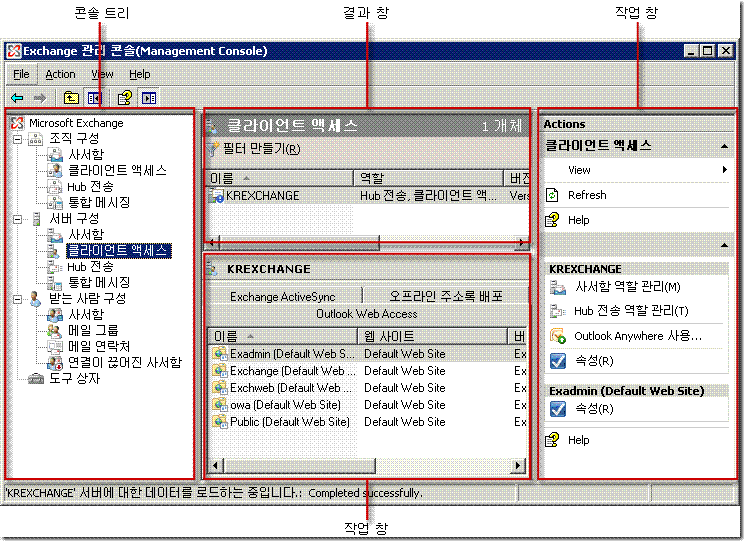Viewport: 744px width, 541px height.
Task: Select the Exchange (Default Web...) row
Action: coord(369,371)
